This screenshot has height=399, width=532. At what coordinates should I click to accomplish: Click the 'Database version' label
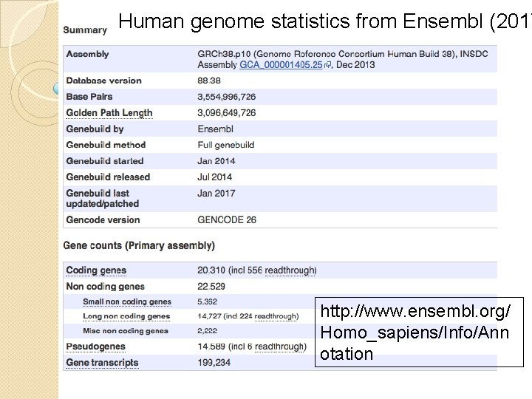click(x=104, y=81)
